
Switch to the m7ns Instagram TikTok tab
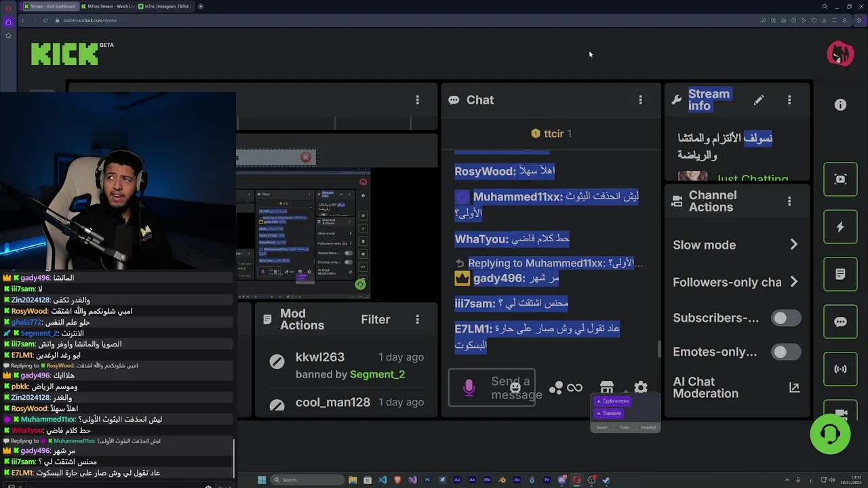pos(164,6)
